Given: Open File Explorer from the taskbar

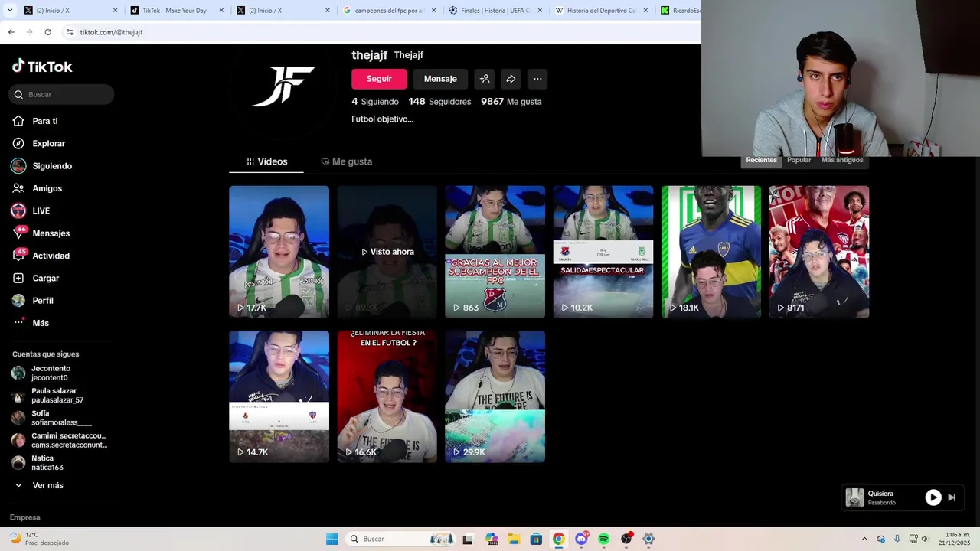Looking at the screenshot, I should (514, 539).
